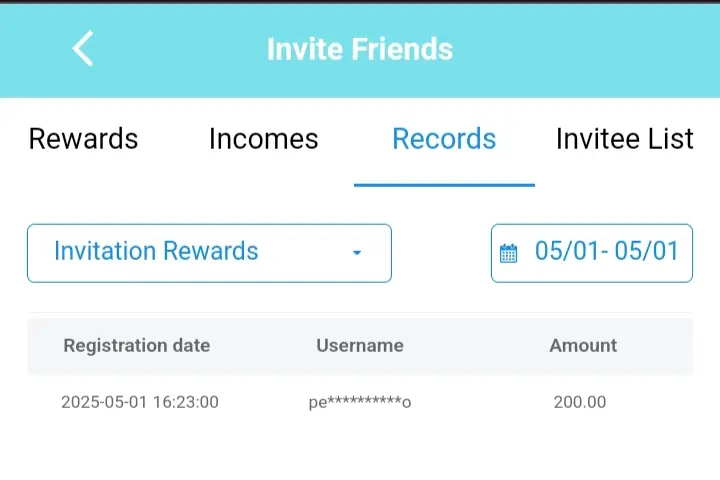Click the Username column header
Viewport: 720px width, 480px height.
click(x=360, y=345)
